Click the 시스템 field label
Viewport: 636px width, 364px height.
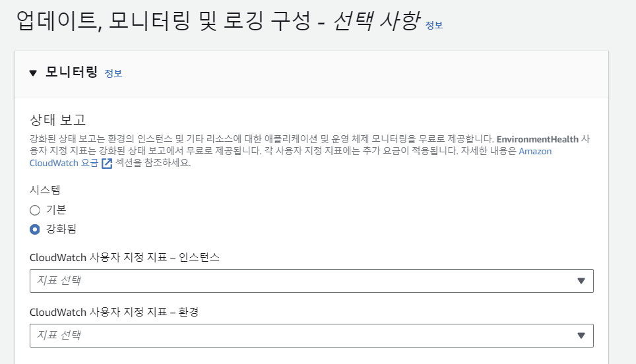pyautogui.click(x=45, y=190)
